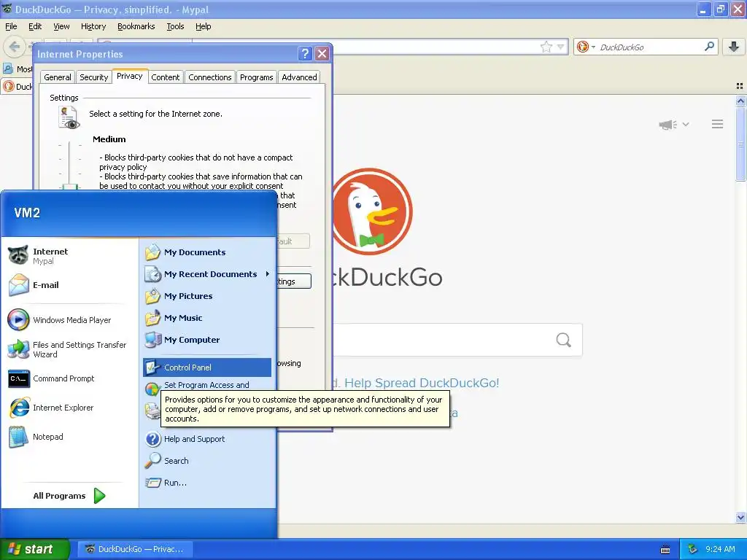Image resolution: width=747 pixels, height=560 pixels.
Task: Click the DuckDuckGo logo
Action: [371, 211]
